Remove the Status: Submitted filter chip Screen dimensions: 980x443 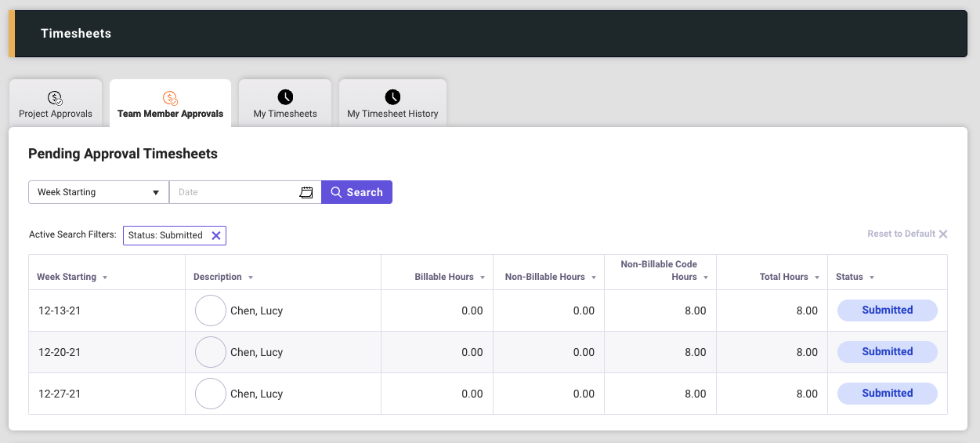click(216, 235)
